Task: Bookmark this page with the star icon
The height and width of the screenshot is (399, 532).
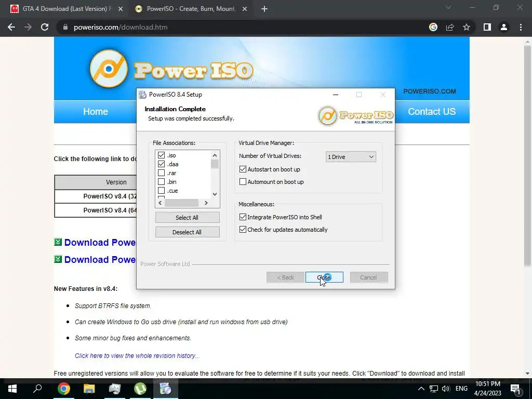Action: 467,27
